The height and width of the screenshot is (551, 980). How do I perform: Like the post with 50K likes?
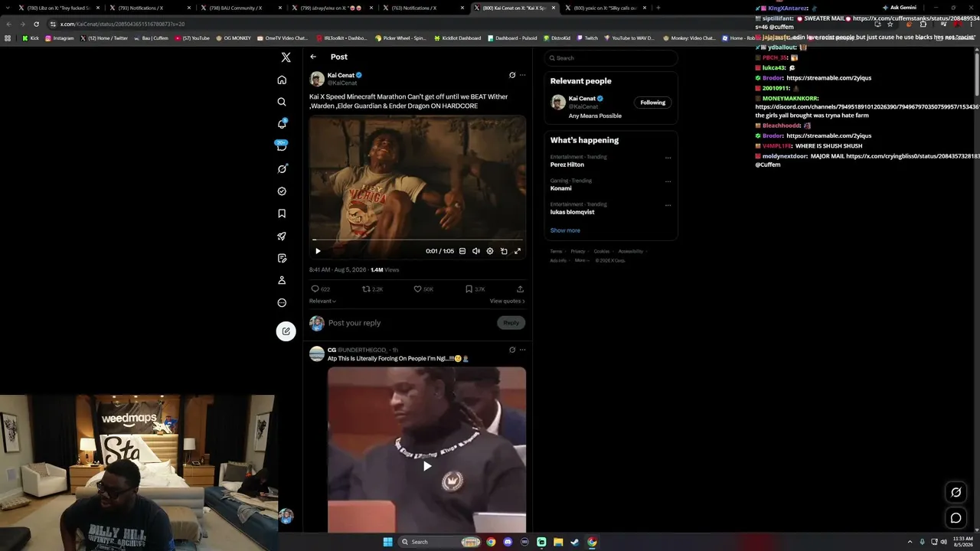[423, 289]
